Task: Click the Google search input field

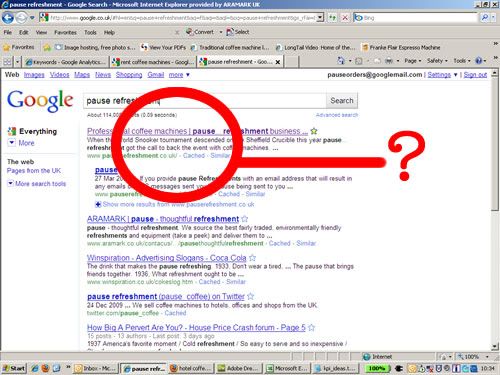Action: (x=204, y=101)
